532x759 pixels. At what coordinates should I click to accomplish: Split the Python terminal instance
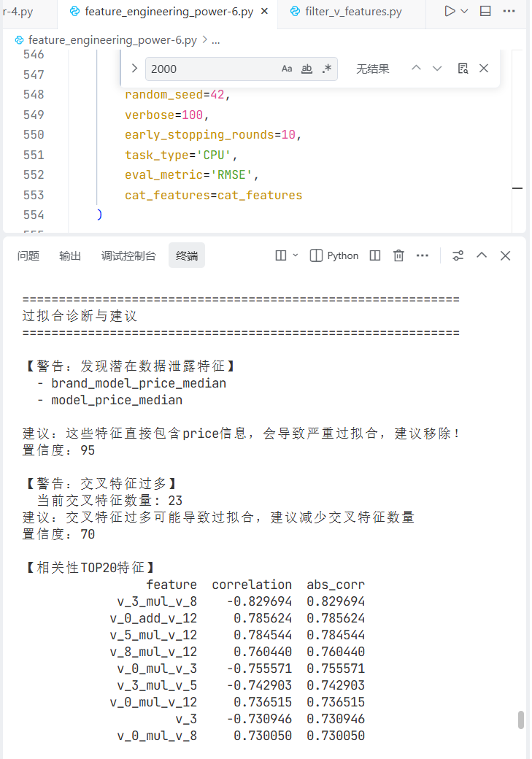(374, 255)
